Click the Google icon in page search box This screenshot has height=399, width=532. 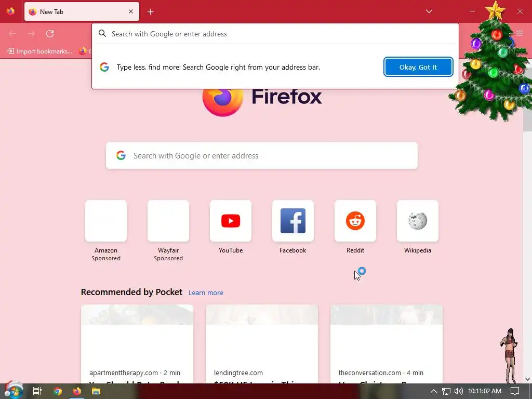coord(121,155)
